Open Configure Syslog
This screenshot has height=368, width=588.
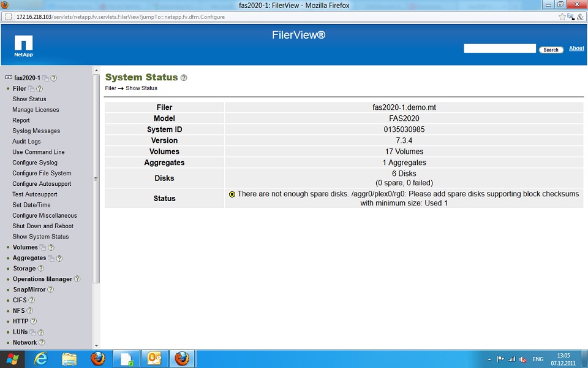click(x=35, y=163)
